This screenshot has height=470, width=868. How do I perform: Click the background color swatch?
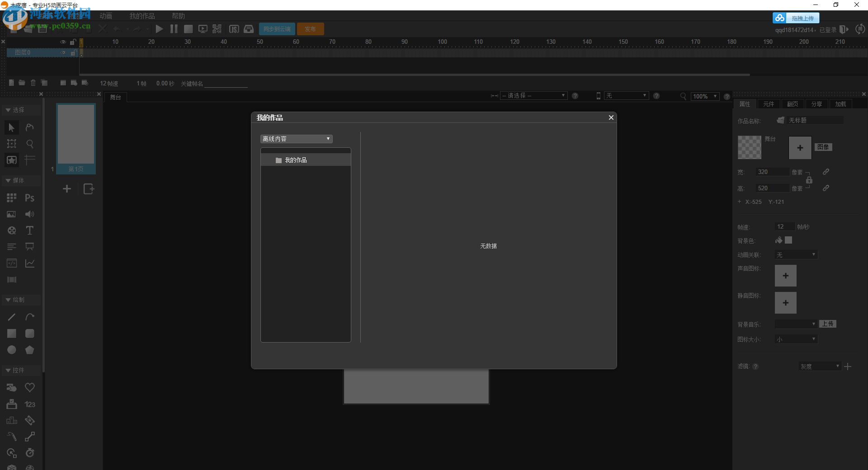coord(788,240)
